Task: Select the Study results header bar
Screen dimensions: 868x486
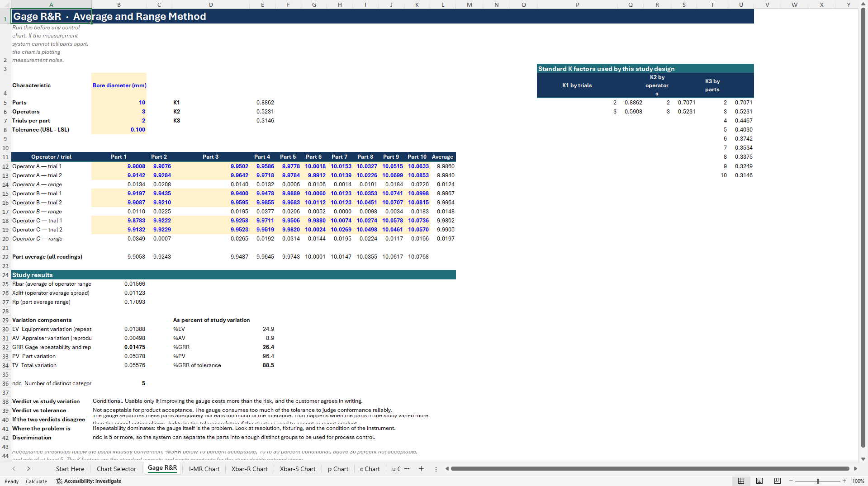Action: pos(233,275)
